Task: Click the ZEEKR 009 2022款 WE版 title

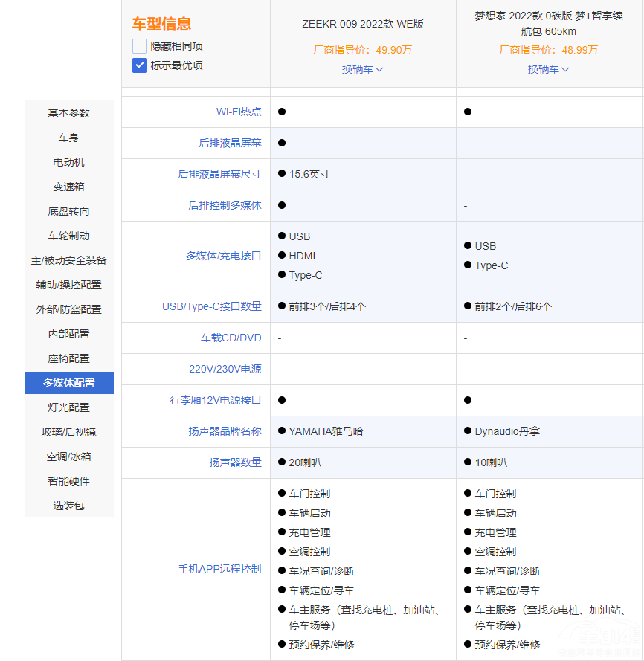Action: pos(363,24)
